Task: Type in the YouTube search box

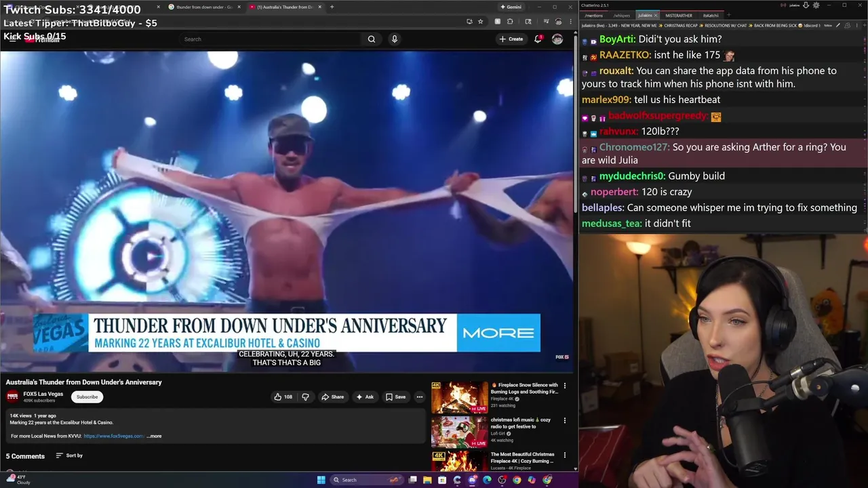Action: (x=271, y=39)
